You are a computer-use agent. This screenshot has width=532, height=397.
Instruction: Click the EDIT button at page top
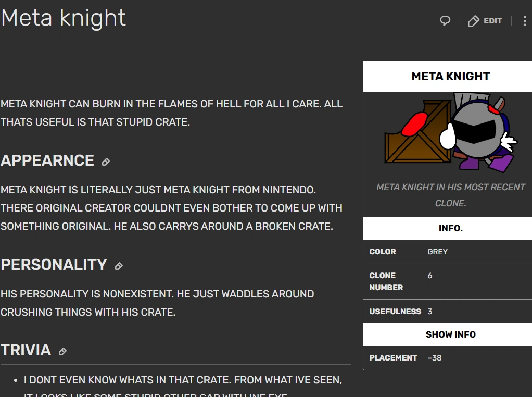(x=485, y=21)
